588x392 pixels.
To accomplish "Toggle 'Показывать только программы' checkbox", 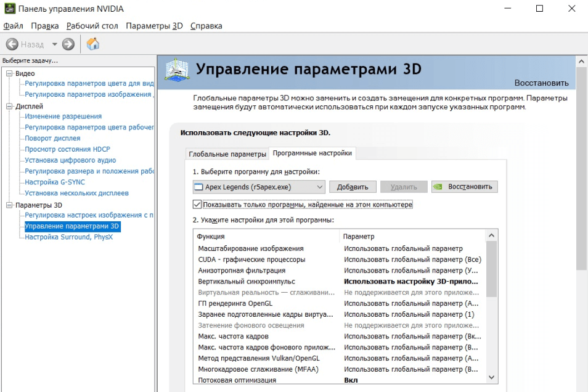I will [197, 204].
